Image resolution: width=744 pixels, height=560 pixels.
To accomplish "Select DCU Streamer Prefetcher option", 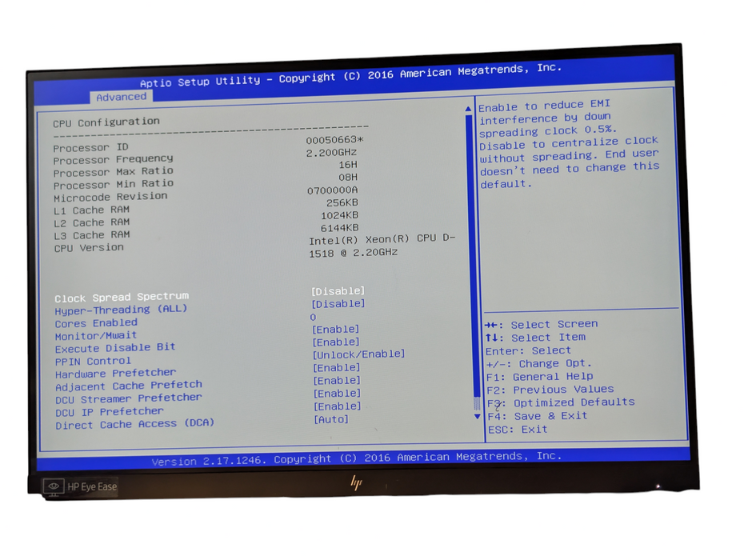I will click(128, 398).
